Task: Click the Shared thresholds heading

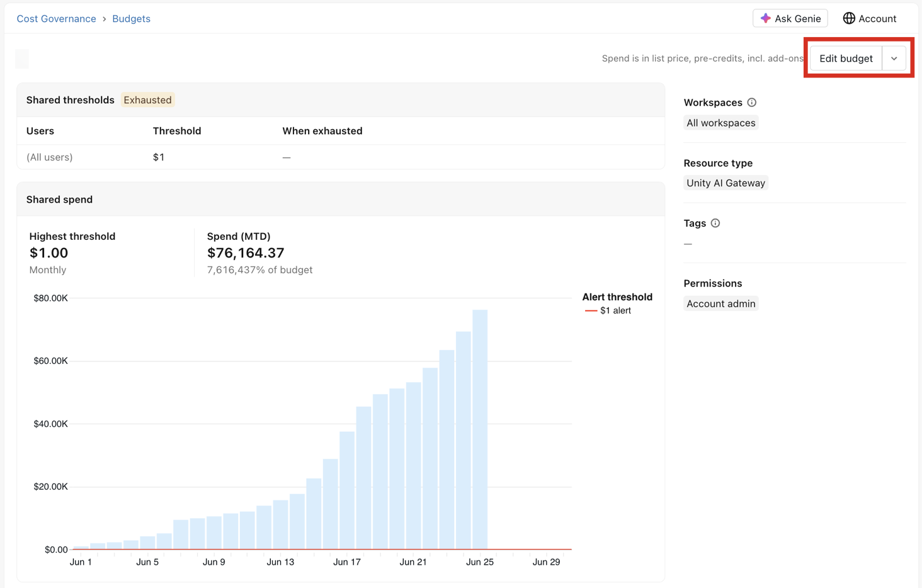Action: [71, 100]
